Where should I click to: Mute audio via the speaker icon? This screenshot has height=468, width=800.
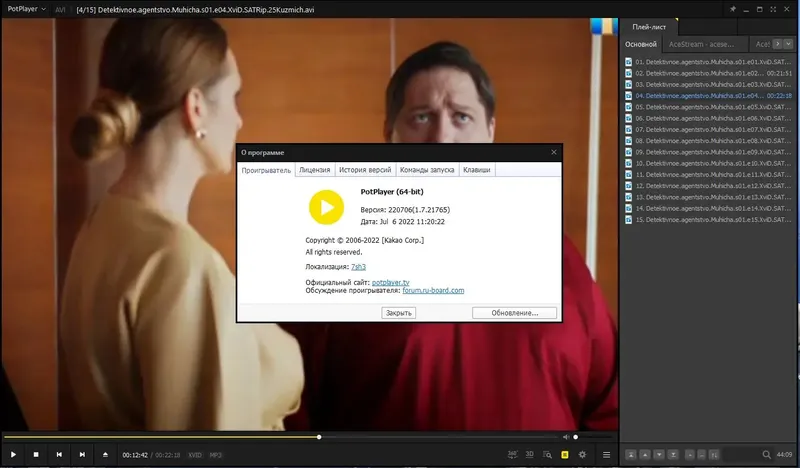point(566,437)
